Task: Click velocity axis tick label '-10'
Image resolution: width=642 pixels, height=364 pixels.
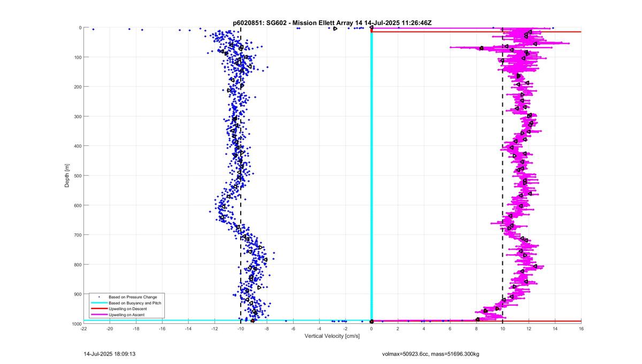Action: point(241,328)
